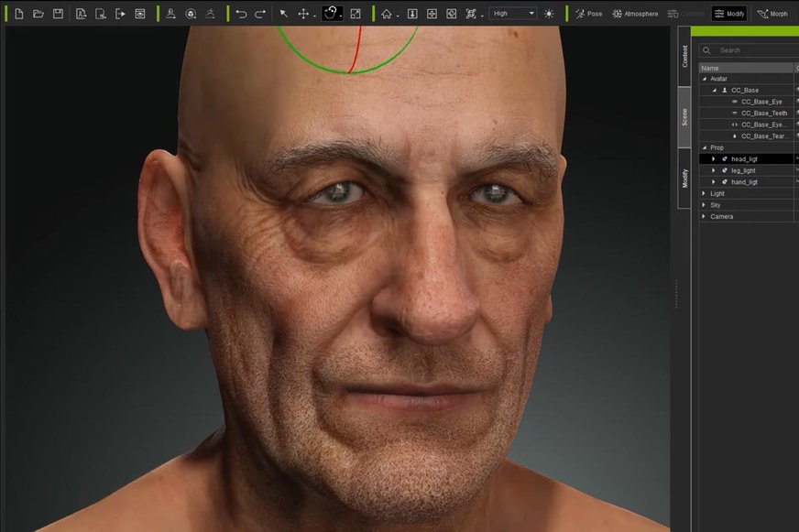
Task: Click the New Project file icon
Action: click(18, 14)
